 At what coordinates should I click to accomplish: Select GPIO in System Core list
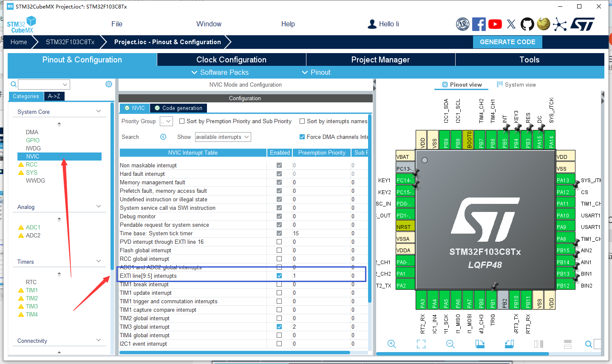33,140
